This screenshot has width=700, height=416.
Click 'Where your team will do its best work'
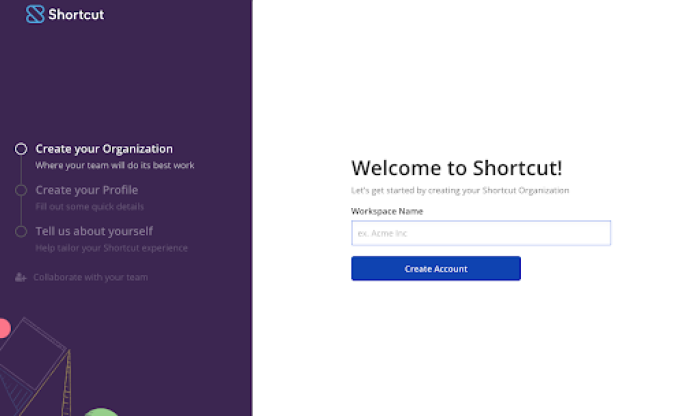point(115,166)
